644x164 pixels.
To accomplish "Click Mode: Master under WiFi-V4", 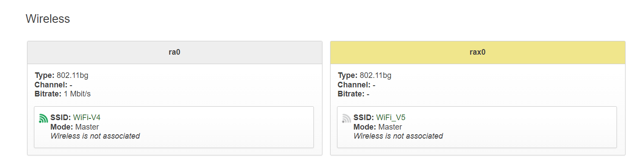I will click(75, 127).
